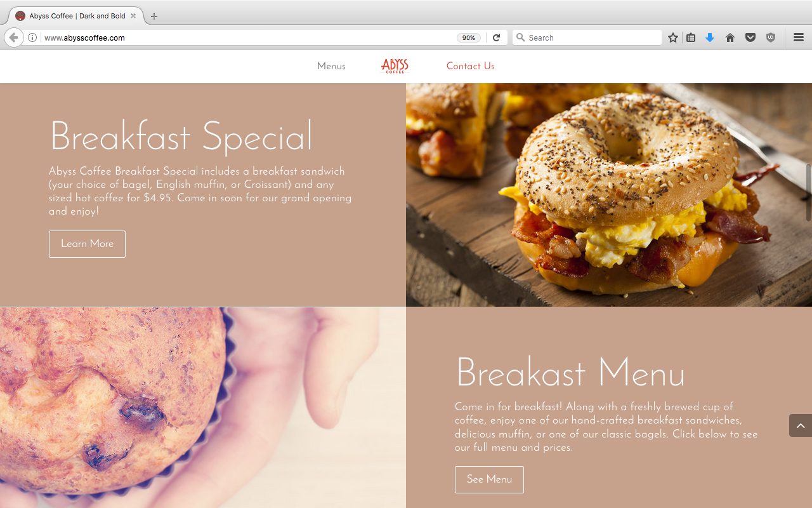Go to the browser home icon
812x508 pixels.
(730, 37)
